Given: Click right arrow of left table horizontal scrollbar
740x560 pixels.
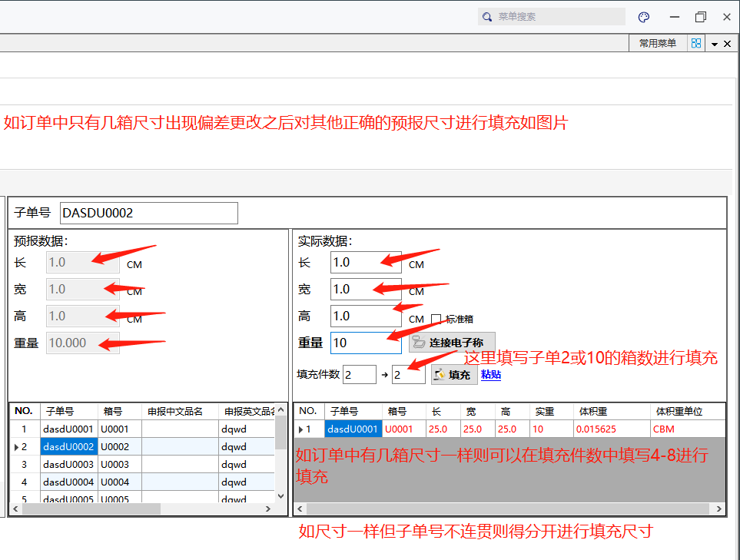Looking at the screenshot, I should pyautogui.click(x=268, y=509).
